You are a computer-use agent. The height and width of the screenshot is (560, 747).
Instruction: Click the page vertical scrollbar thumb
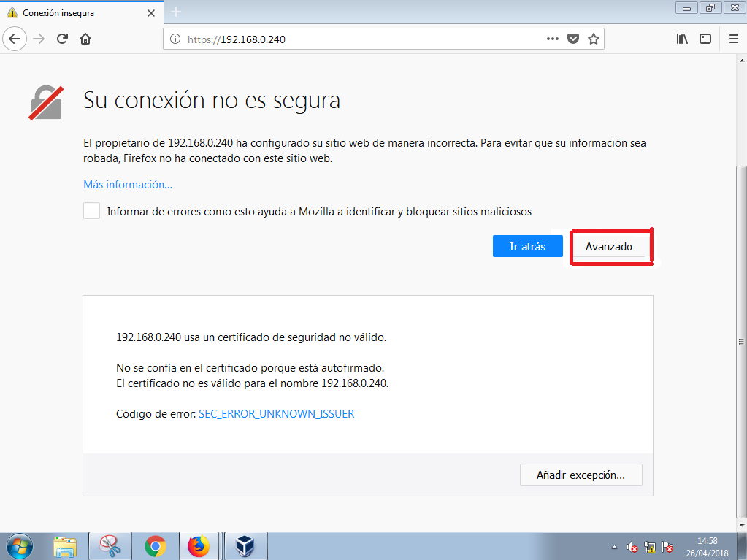pos(741,341)
